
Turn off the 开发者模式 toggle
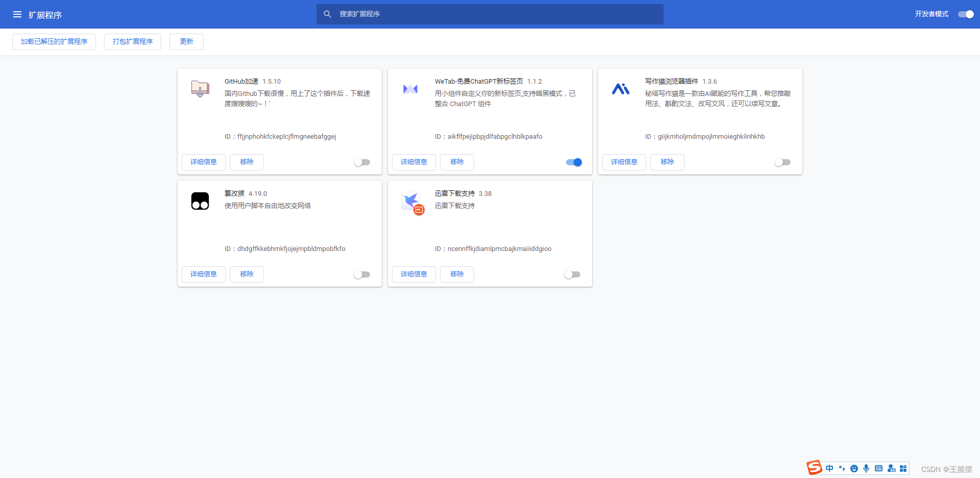coord(966,14)
